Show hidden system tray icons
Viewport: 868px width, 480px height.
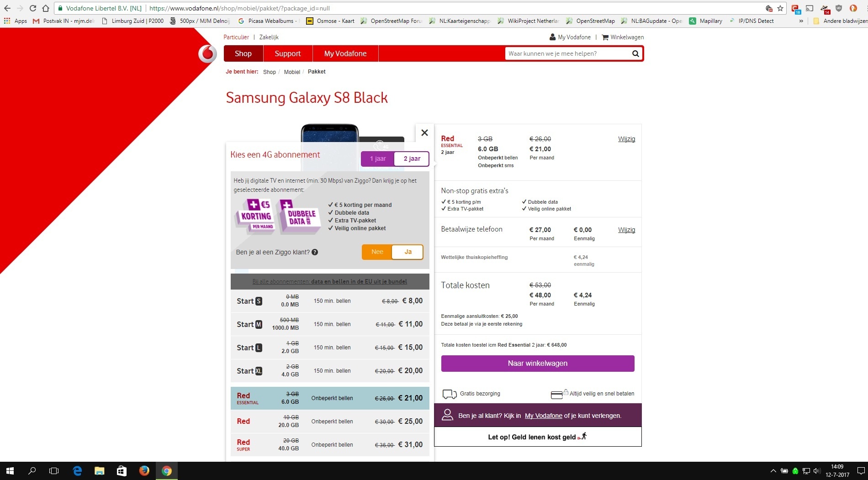tap(773, 471)
